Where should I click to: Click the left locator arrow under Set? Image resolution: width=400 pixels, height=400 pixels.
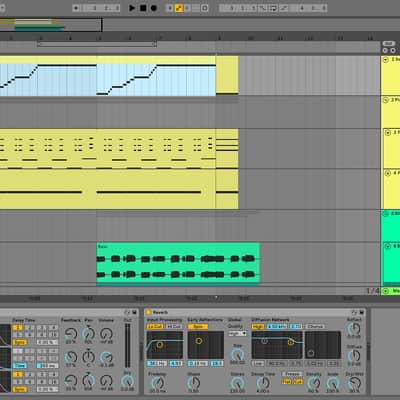point(385,50)
